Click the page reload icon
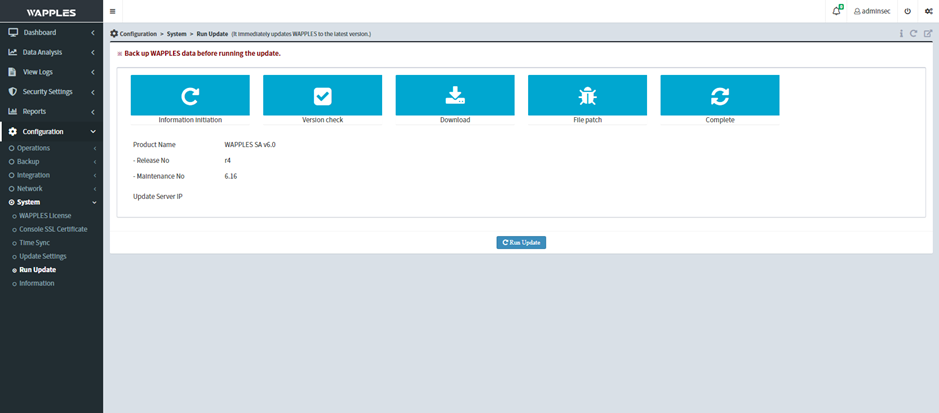The width and height of the screenshot is (939, 413). [x=914, y=33]
